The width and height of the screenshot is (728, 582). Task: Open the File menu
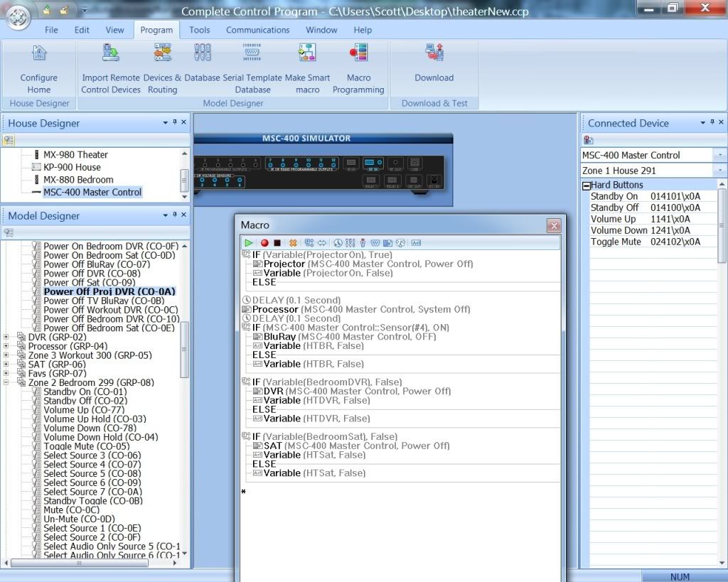[51, 30]
